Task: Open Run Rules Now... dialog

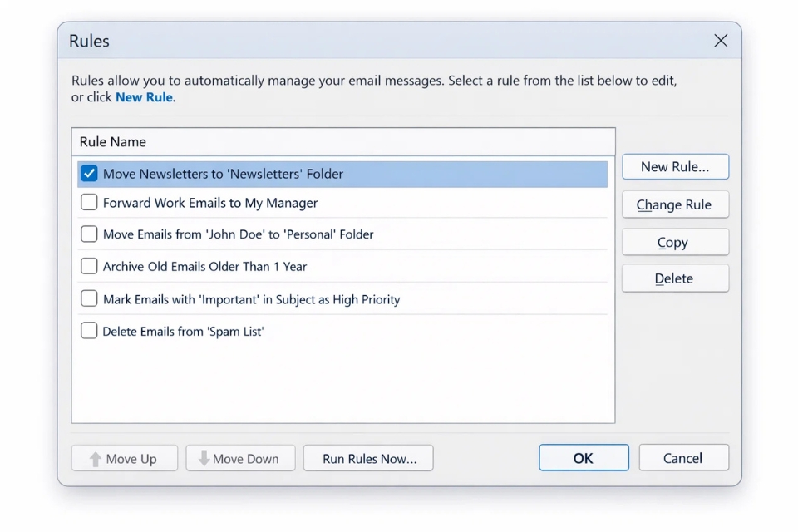Action: 368,459
